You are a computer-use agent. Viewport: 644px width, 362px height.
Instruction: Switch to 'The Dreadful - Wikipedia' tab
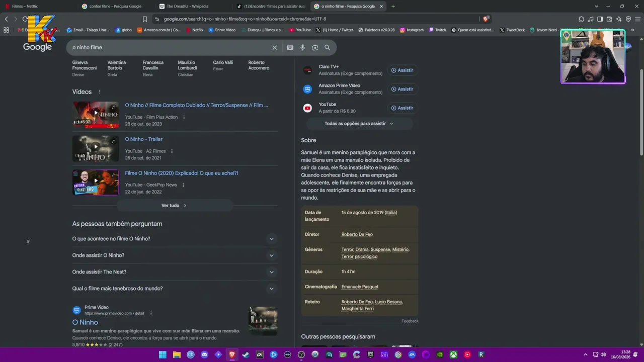point(193,7)
